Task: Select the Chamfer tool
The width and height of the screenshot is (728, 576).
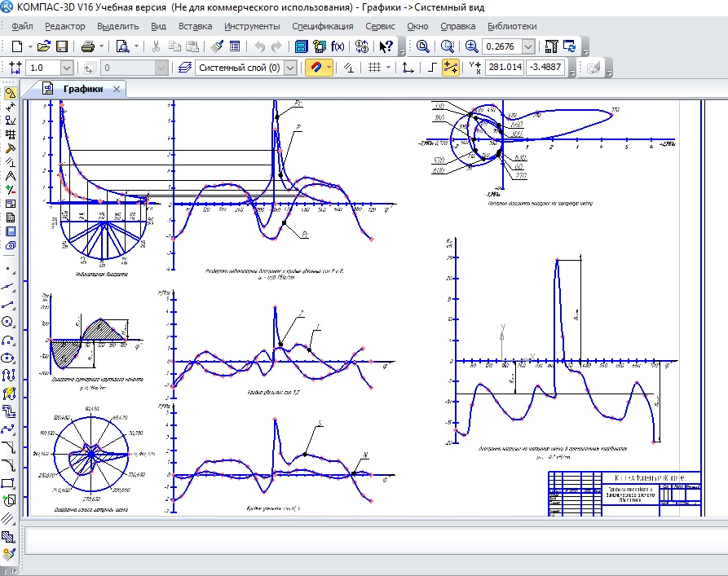Action: tap(8, 447)
